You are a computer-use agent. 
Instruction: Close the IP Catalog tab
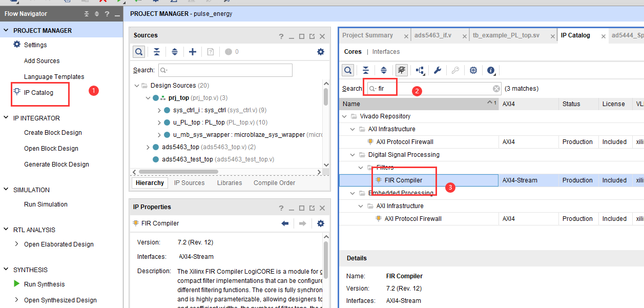point(604,36)
